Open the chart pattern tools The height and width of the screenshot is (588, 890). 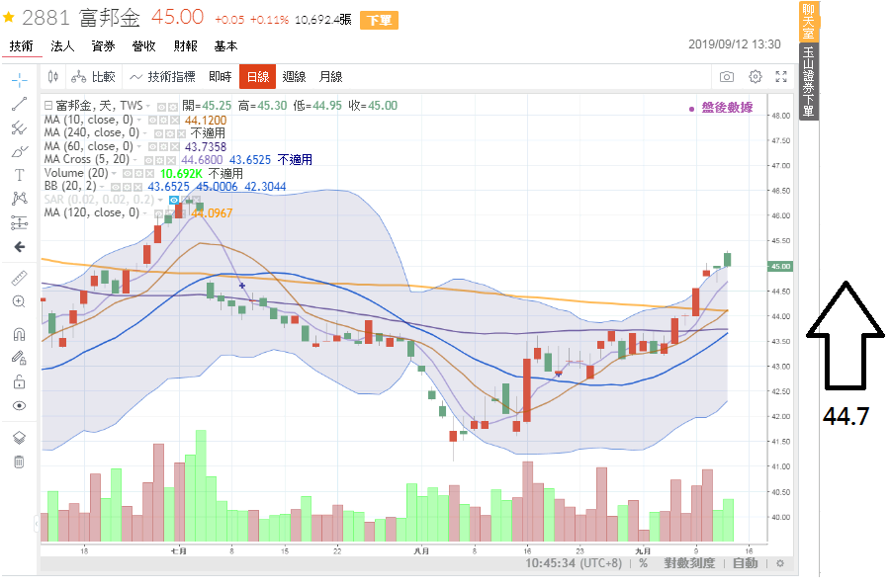pos(20,199)
